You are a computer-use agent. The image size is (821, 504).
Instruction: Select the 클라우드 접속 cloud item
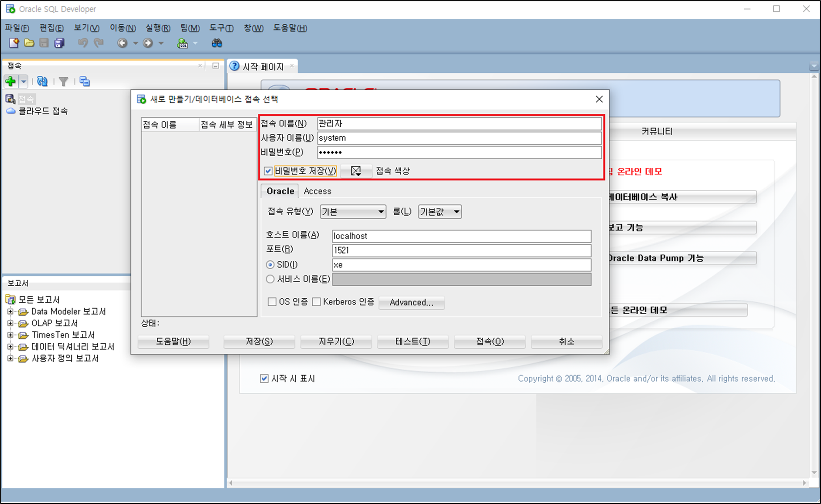point(38,111)
